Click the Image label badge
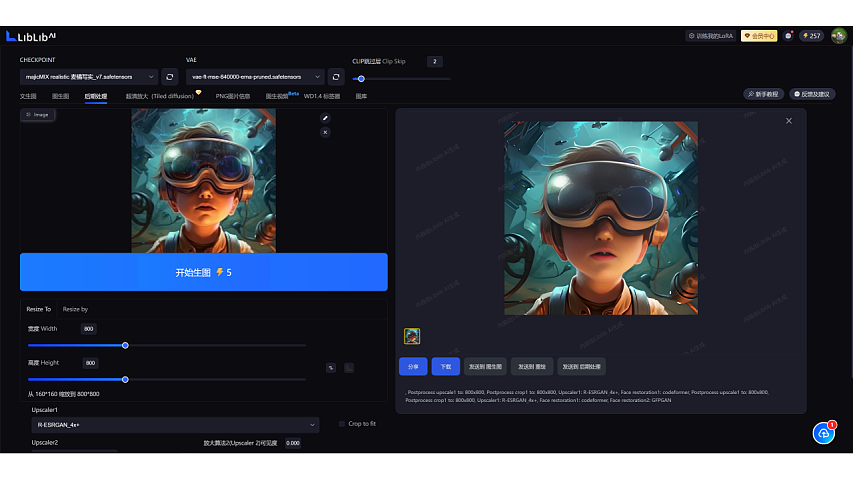Screen dimensions: 853x480 click(x=38, y=115)
